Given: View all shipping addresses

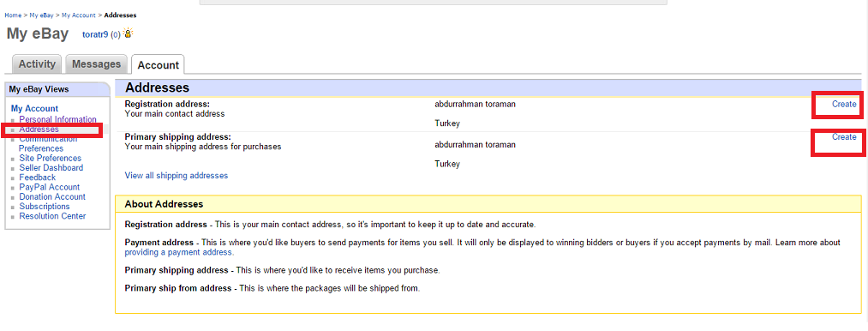Looking at the screenshot, I should (x=176, y=176).
